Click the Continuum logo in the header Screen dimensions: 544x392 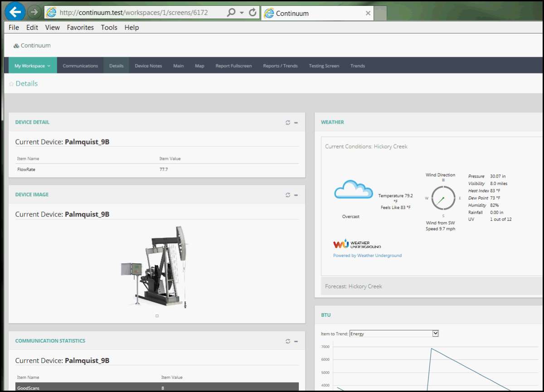[32, 46]
